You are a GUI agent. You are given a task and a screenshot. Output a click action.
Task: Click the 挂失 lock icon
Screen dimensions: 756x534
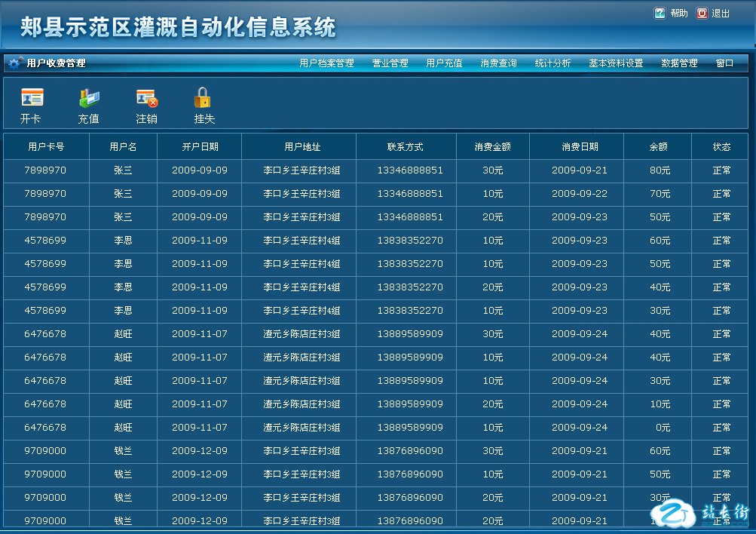pos(203,98)
